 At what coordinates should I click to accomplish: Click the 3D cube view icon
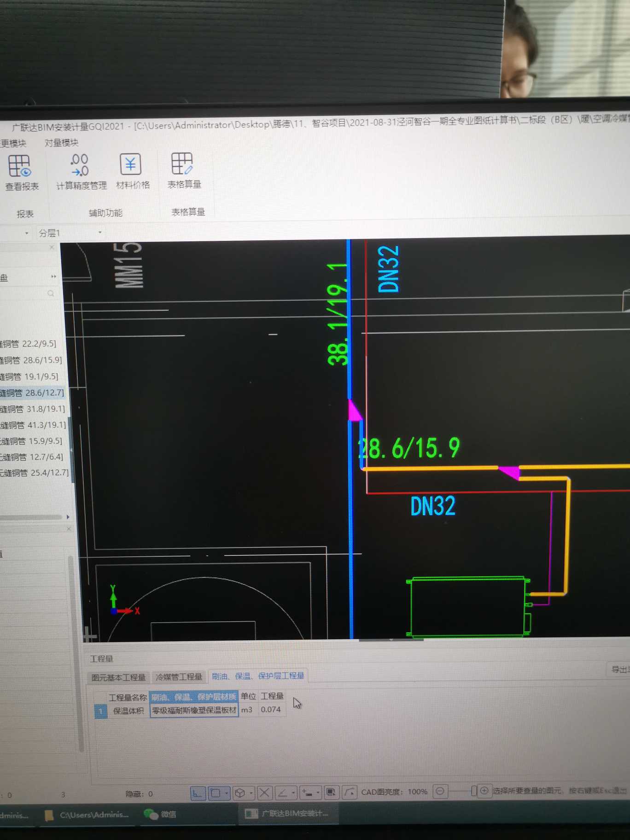(239, 793)
